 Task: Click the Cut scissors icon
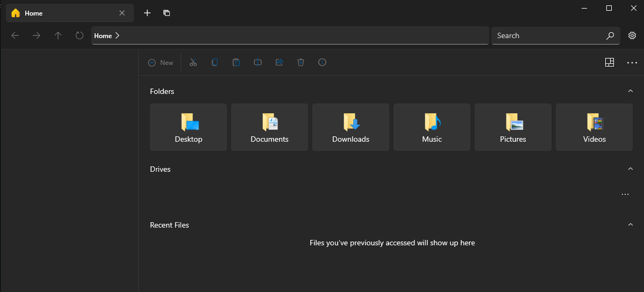194,62
